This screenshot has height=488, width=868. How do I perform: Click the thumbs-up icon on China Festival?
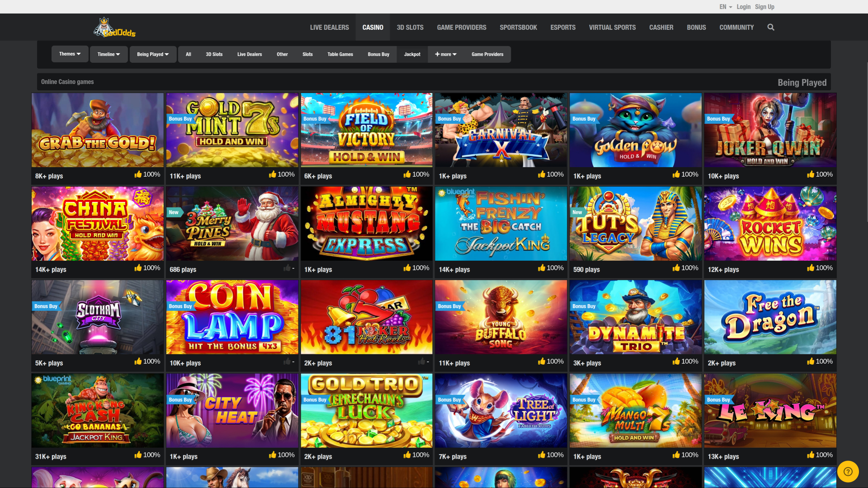pos(138,267)
